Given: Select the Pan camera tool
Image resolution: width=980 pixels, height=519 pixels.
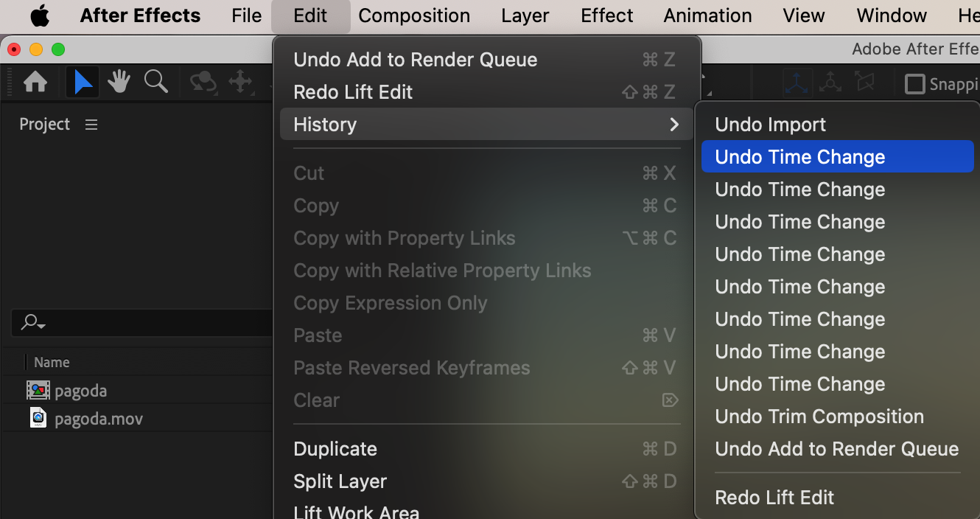Looking at the screenshot, I should pyautogui.click(x=240, y=83).
